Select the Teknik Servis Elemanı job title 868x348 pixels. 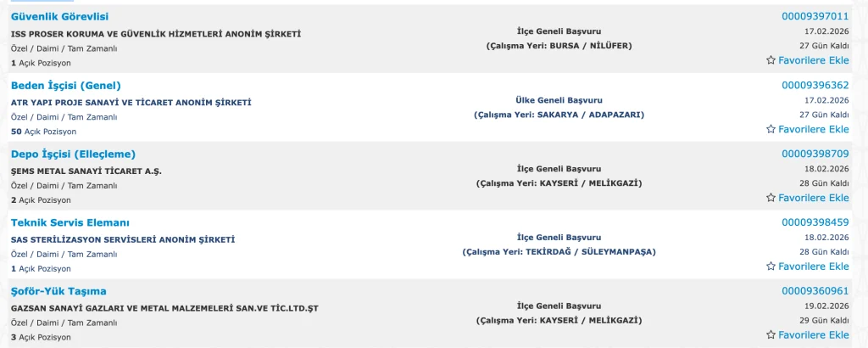tap(70, 222)
